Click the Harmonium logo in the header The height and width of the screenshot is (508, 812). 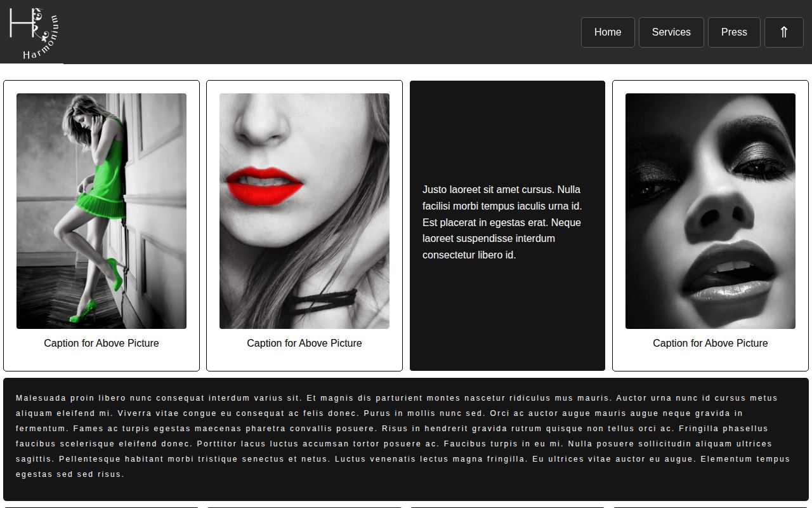34,33
